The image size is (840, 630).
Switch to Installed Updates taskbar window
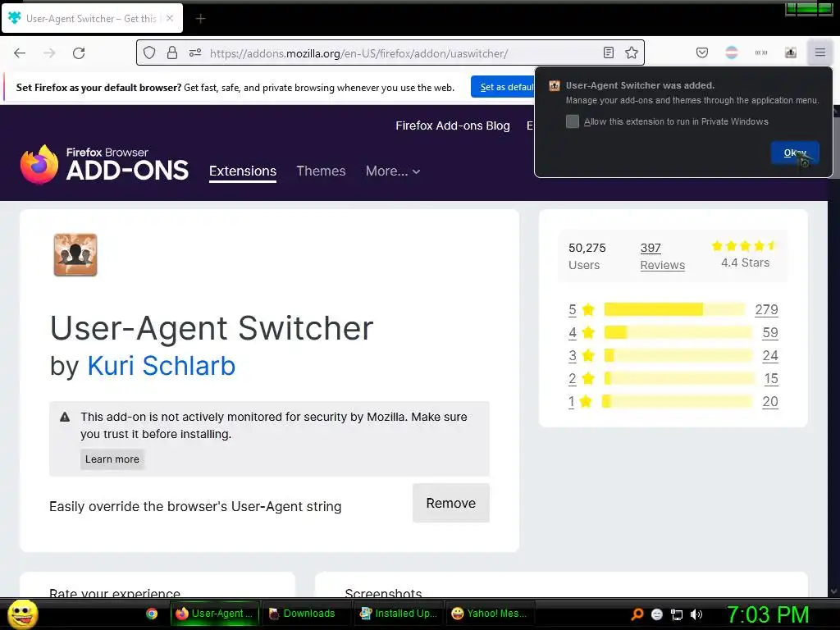point(398,614)
